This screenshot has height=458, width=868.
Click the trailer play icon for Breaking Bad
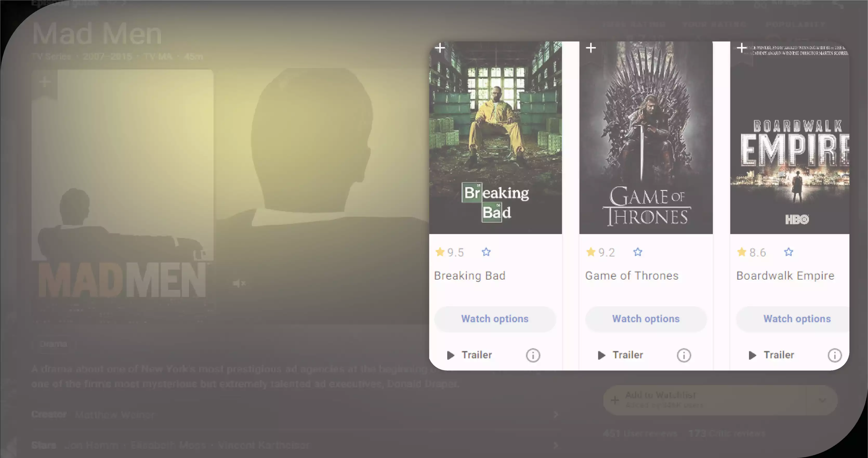tap(451, 355)
